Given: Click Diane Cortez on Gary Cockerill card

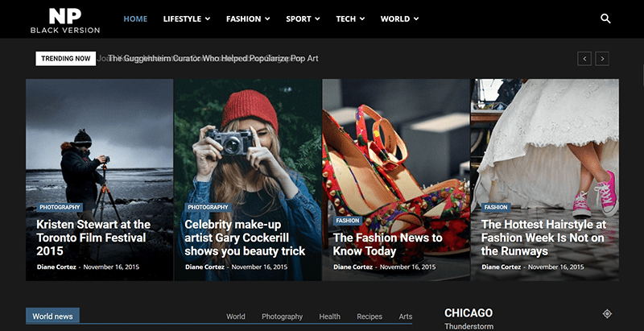Looking at the screenshot, I should point(204,267).
